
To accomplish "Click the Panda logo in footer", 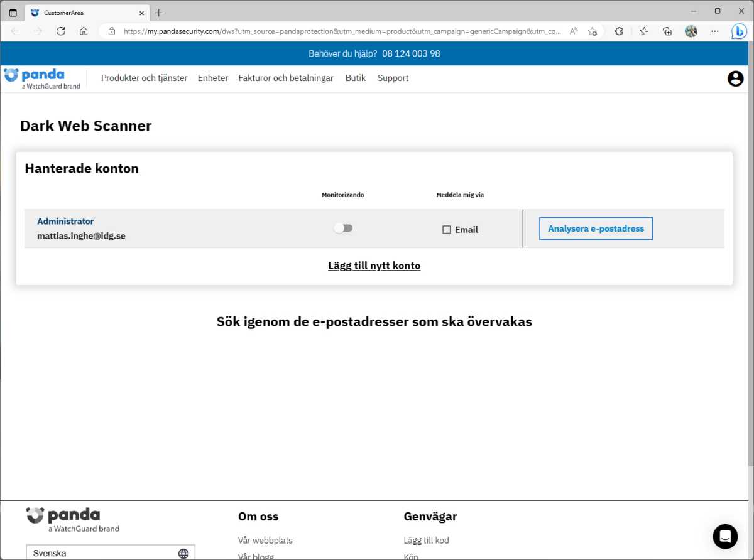I will tap(72, 520).
